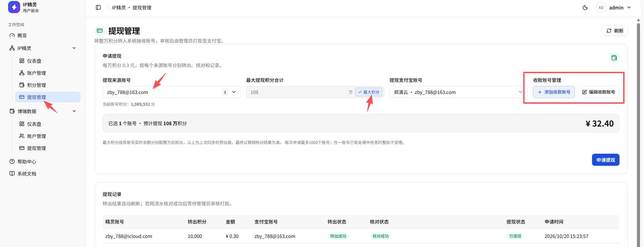644x247 pixels.
Task: Open the admin user menu chevron
Action: click(629, 7)
